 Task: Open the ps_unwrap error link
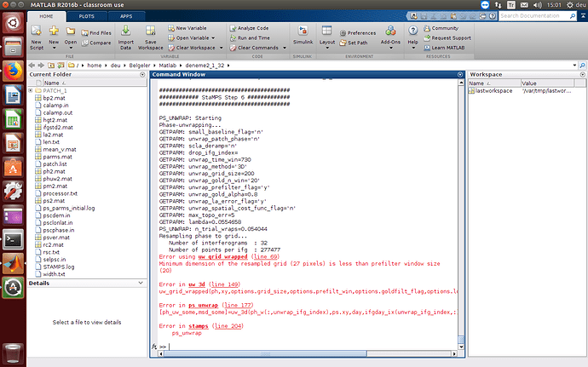[x=203, y=305]
